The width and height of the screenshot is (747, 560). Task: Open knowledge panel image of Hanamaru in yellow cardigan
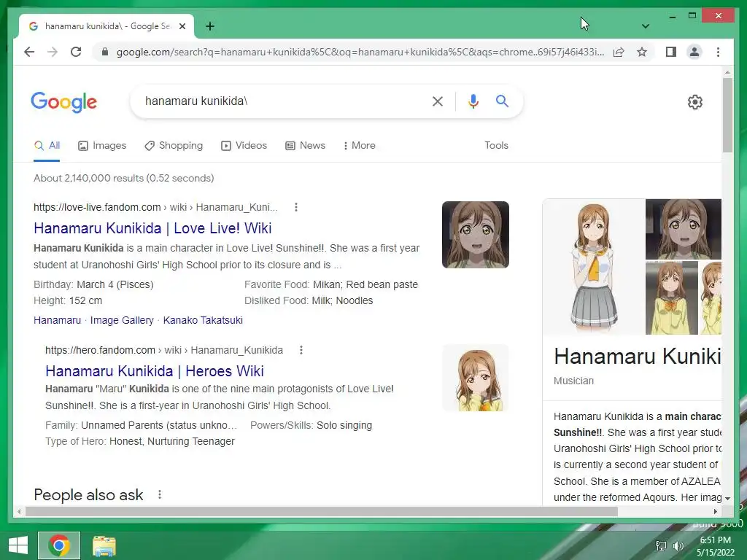[x=672, y=297]
